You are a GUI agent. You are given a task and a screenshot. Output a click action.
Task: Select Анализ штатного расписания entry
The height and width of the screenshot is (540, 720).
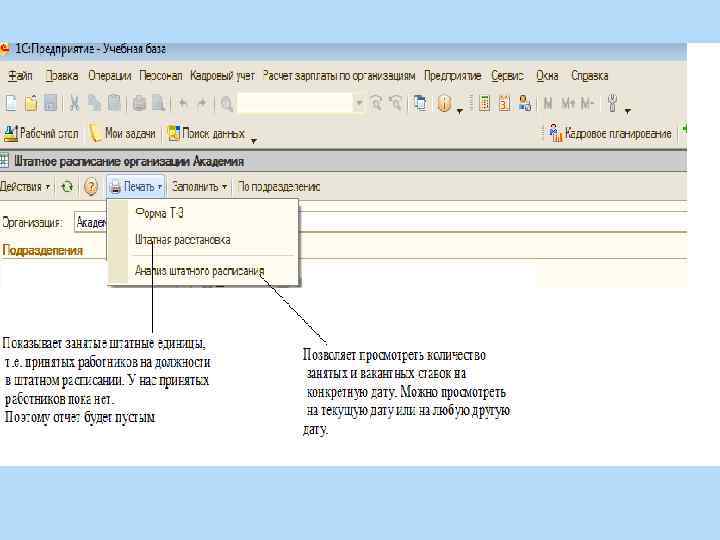pos(202,271)
